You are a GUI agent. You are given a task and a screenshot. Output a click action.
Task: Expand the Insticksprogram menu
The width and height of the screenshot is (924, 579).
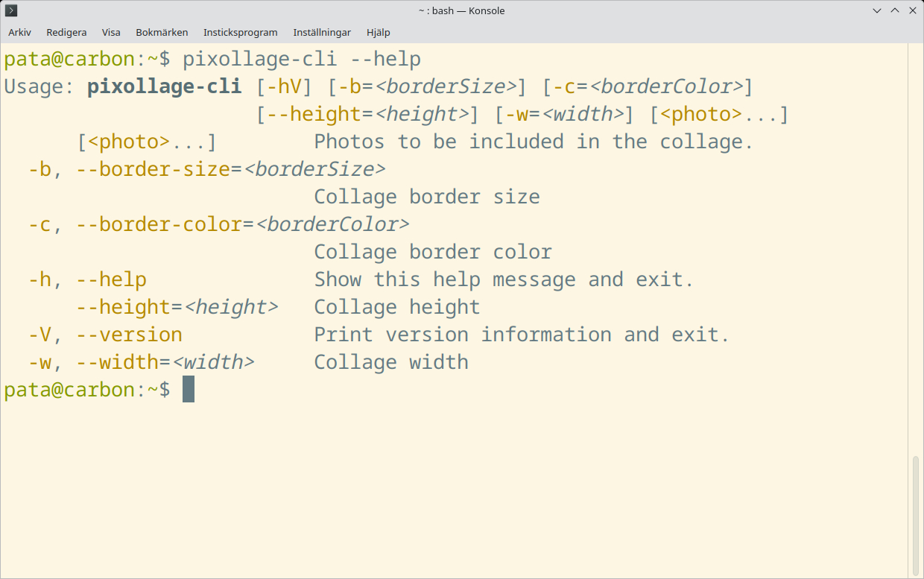(240, 32)
